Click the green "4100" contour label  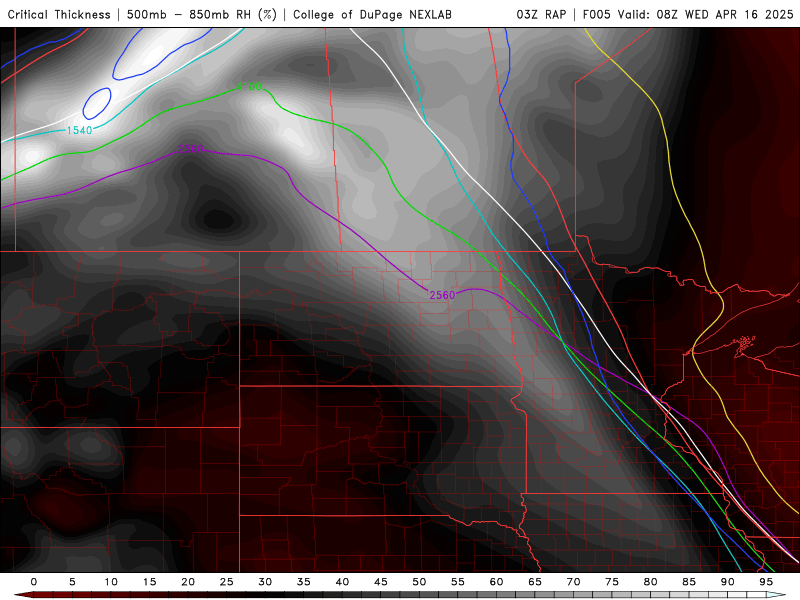pyautogui.click(x=249, y=86)
